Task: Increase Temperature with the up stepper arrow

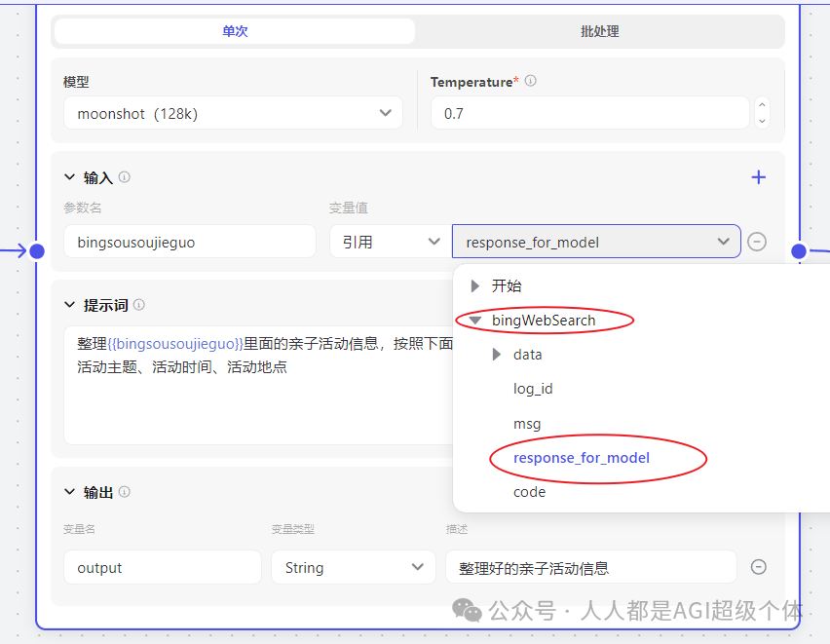Action: [762, 105]
